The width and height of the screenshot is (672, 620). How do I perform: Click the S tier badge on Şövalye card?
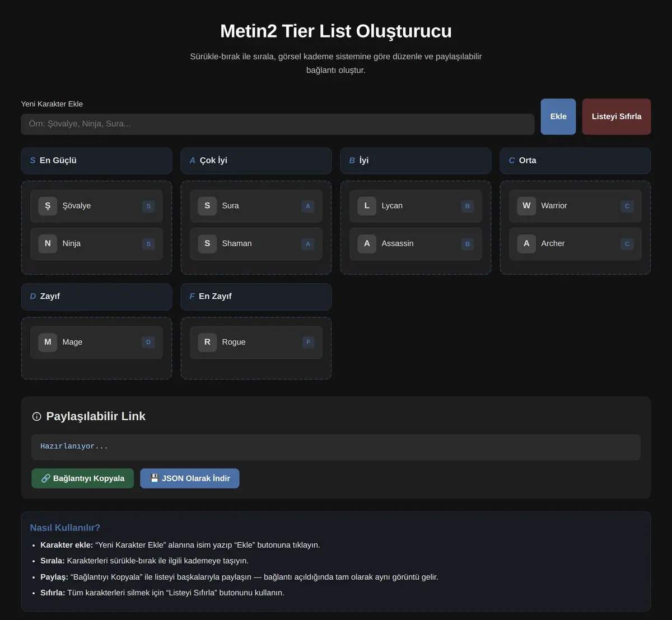(x=148, y=206)
